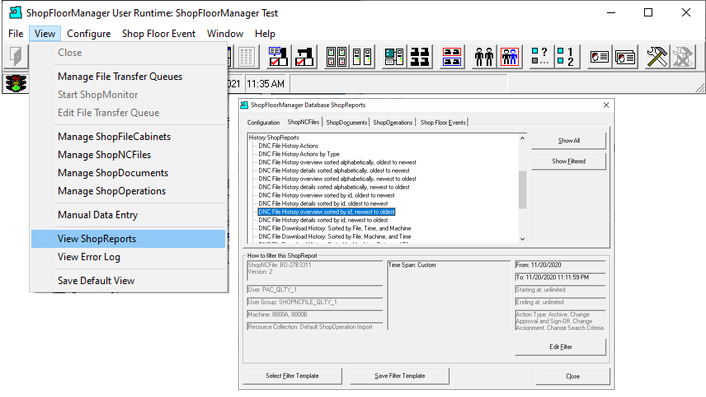Choose Manage ShopNCFiles from View menu
The width and height of the screenshot is (706, 397).
128,154
